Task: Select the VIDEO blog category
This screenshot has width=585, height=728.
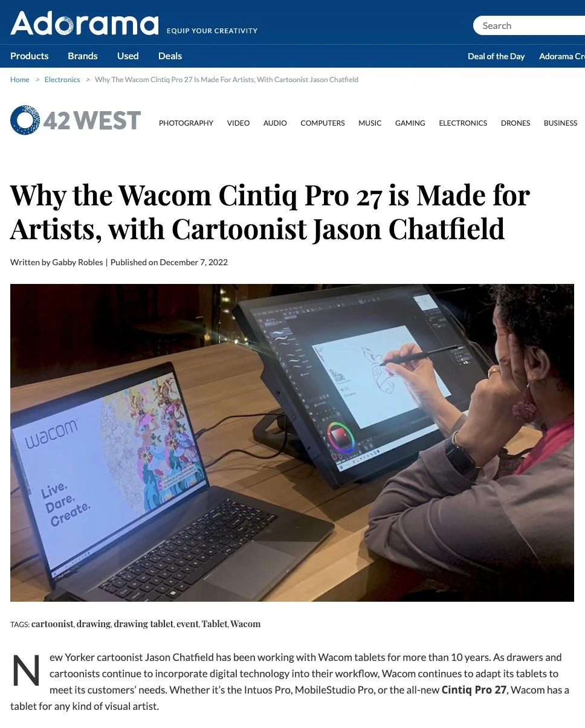Action: point(238,123)
